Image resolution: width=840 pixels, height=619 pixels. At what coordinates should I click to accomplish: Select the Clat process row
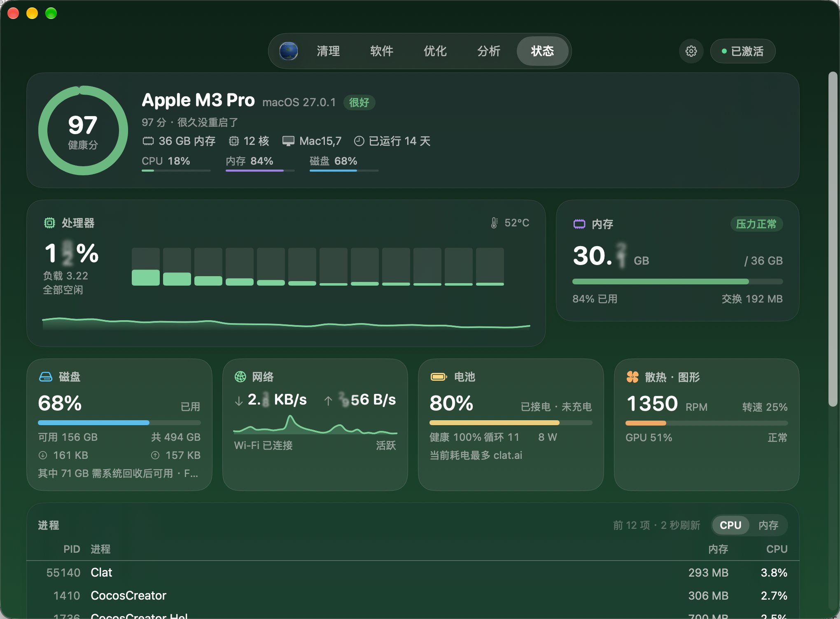point(413,572)
